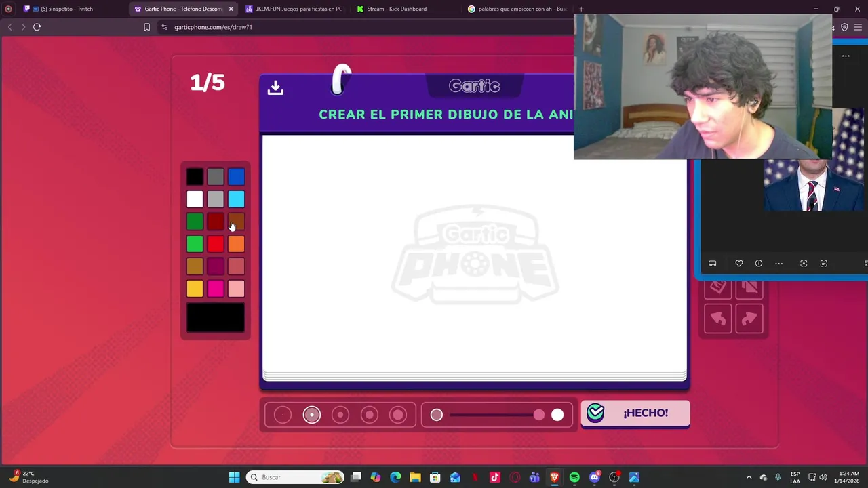The height and width of the screenshot is (488, 868).
Task: Select the dark green color swatch
Action: coord(195,222)
